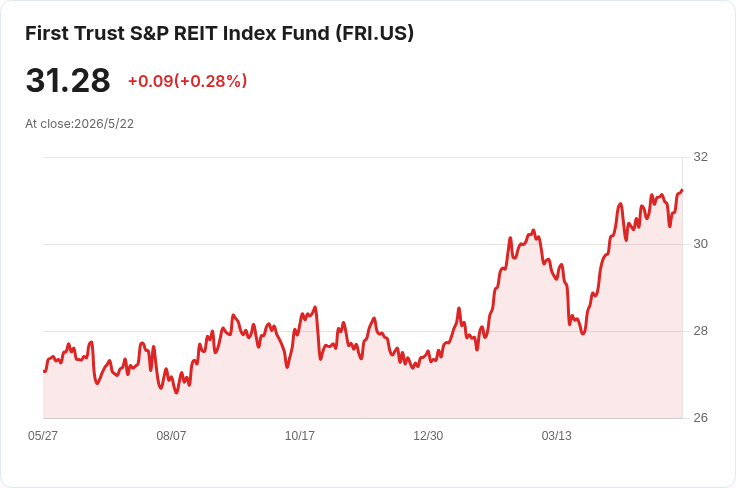Select the 03/13 date label on x-axis
736x488 pixels.
pos(557,436)
